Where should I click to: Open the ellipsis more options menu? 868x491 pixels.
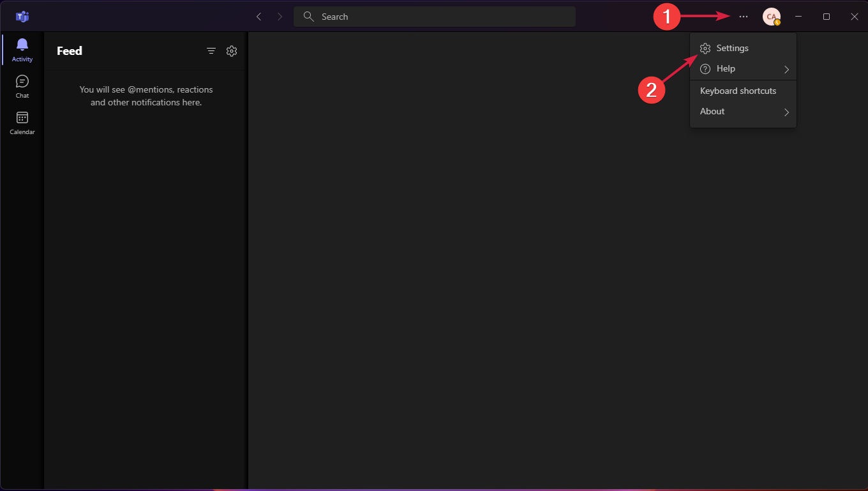click(x=743, y=17)
